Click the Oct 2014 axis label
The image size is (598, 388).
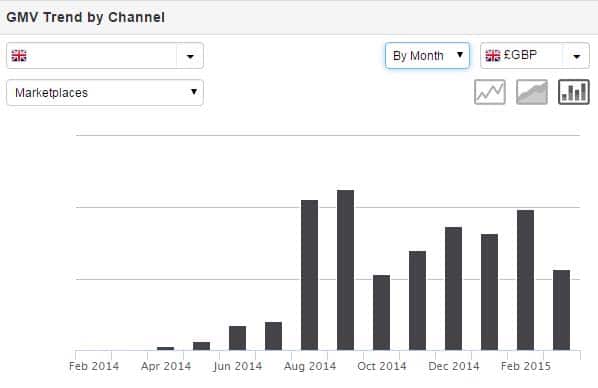(382, 366)
